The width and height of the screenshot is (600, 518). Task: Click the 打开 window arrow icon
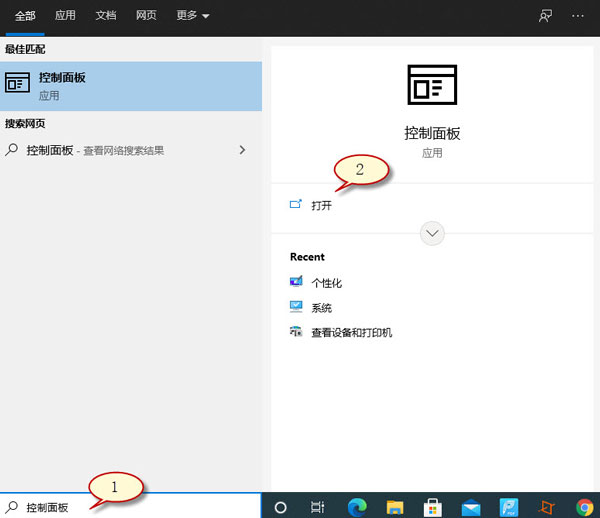(x=296, y=204)
